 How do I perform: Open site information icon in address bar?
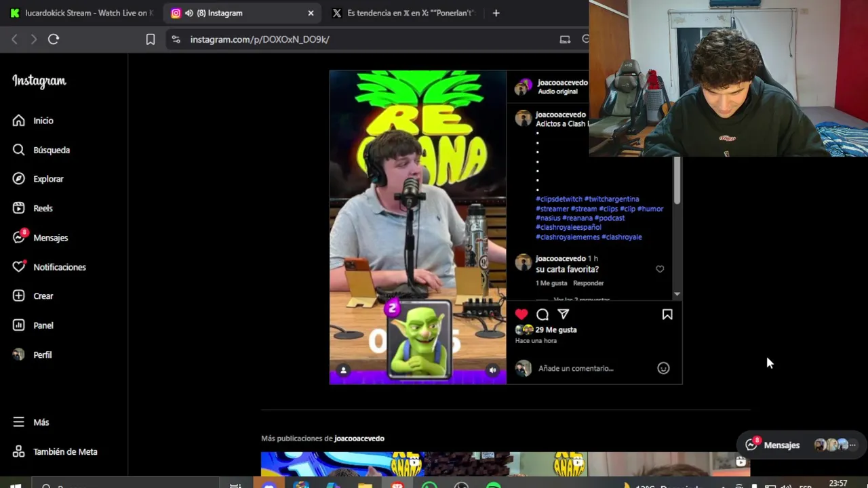pyautogui.click(x=176, y=39)
